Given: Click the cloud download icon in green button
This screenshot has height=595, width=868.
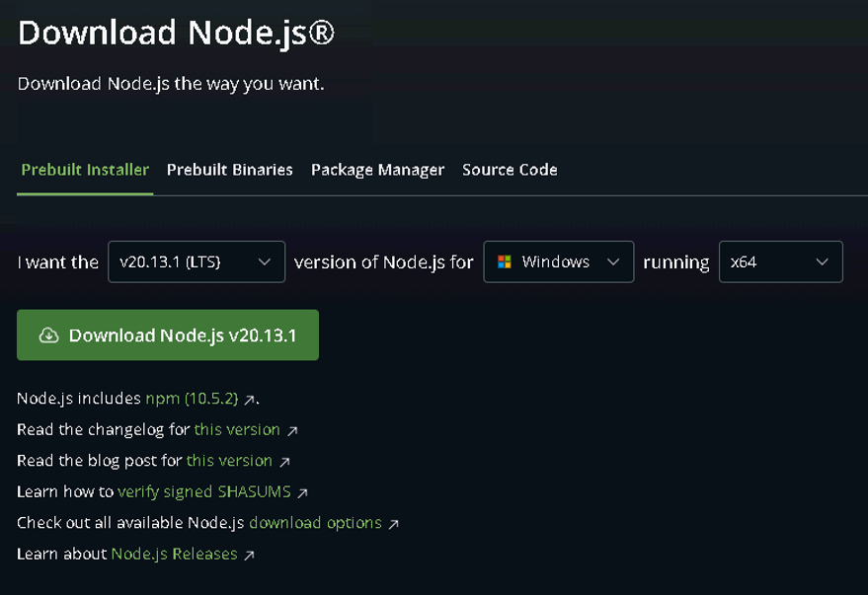Looking at the screenshot, I should click(48, 335).
